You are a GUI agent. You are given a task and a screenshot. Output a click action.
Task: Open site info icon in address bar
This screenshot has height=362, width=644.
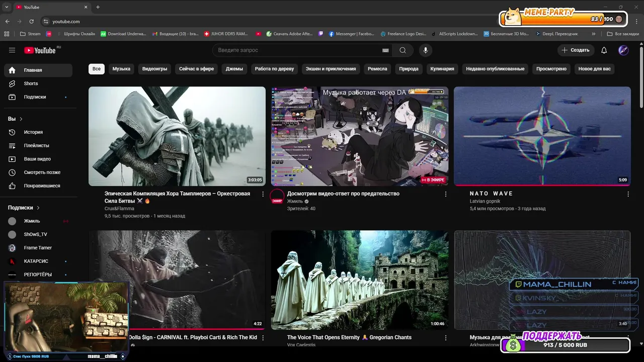click(x=46, y=22)
